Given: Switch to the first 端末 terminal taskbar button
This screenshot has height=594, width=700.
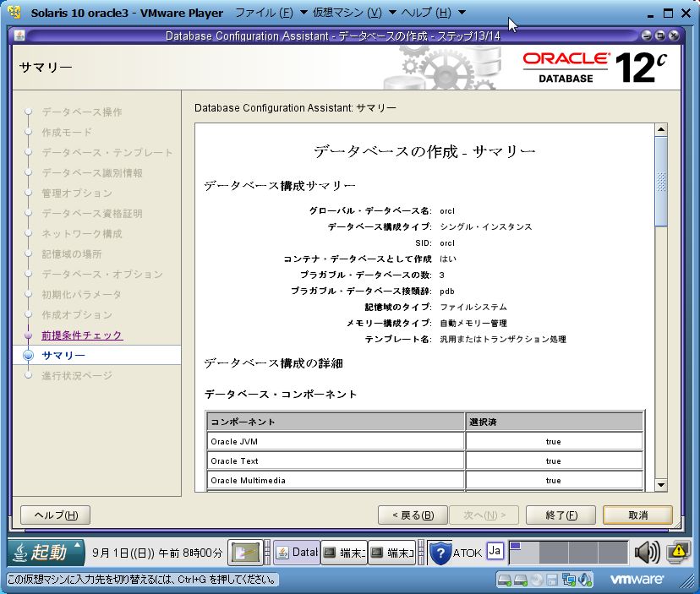Looking at the screenshot, I should click(x=344, y=553).
